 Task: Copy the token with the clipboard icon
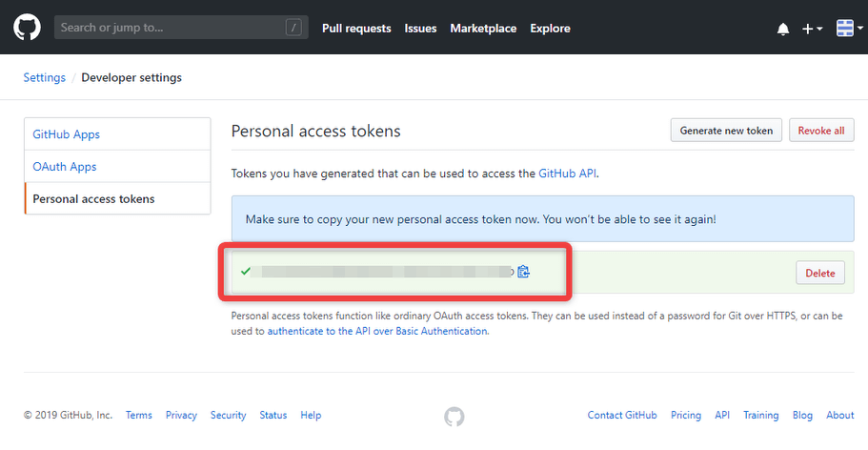click(x=523, y=272)
